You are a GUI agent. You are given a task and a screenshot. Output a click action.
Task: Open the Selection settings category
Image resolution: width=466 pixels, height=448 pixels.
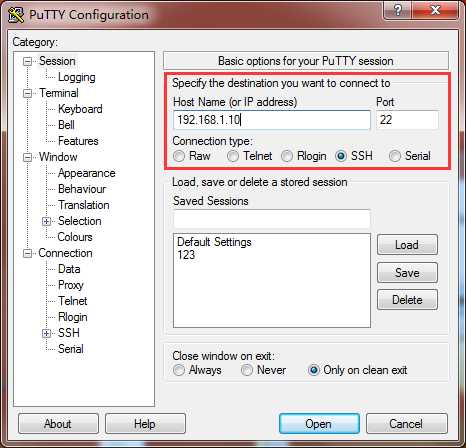pos(79,221)
